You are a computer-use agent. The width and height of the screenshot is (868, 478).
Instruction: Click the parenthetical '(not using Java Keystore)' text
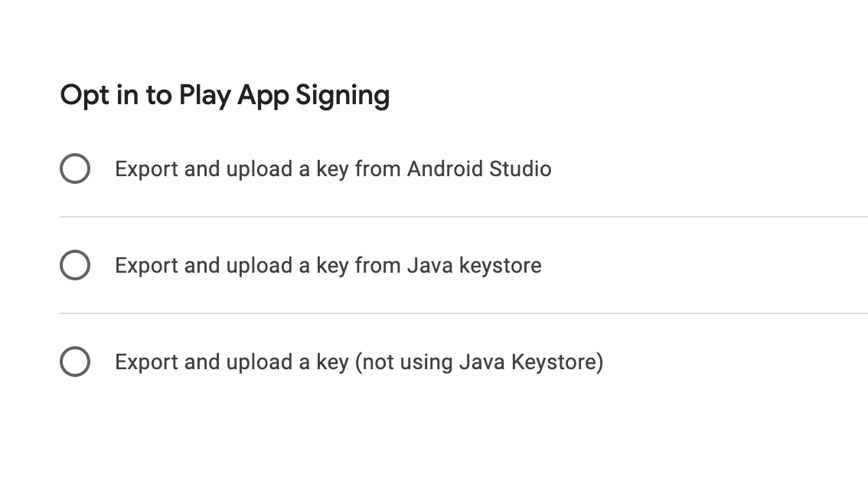(x=479, y=362)
